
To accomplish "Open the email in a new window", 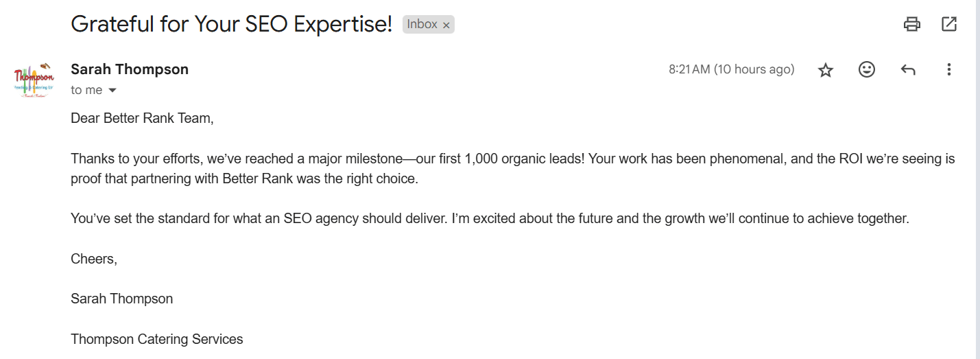I will point(949,25).
